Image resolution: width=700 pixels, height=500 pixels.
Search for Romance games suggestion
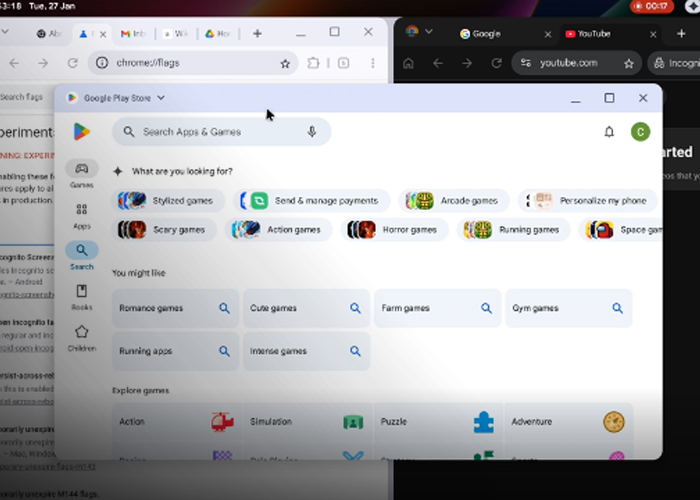point(175,308)
